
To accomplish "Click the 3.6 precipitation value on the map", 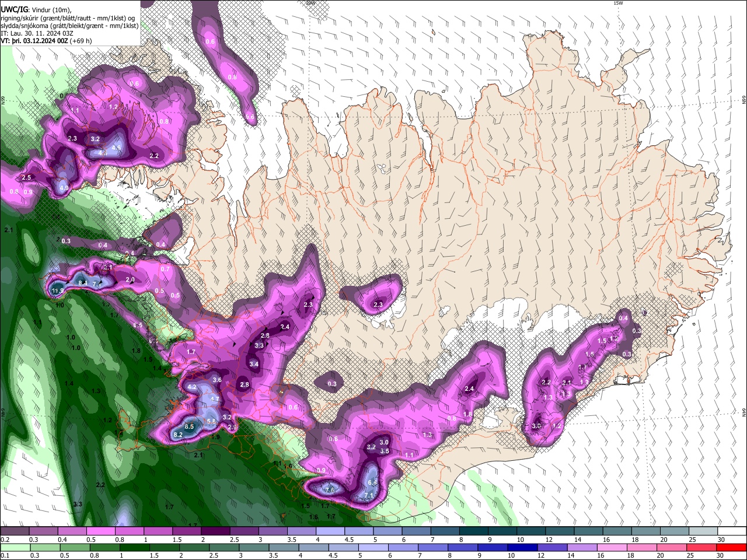I will 217,380.
